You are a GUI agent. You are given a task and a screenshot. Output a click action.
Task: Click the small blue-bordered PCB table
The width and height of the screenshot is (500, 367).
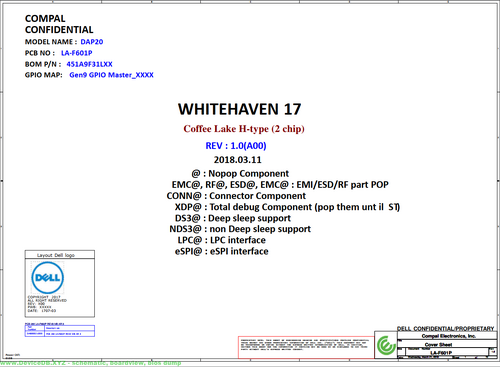(60, 331)
